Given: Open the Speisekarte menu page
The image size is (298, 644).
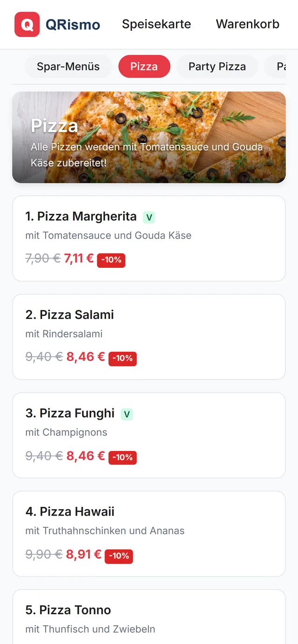Looking at the screenshot, I should (x=156, y=24).
